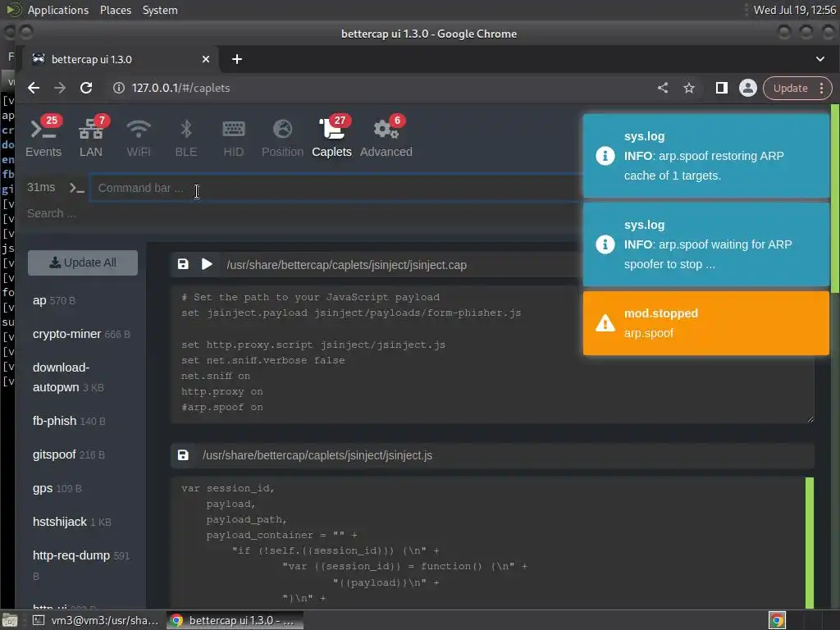This screenshot has height=630, width=840.
Task: Bookmark this tab with star icon
Action: point(689,88)
